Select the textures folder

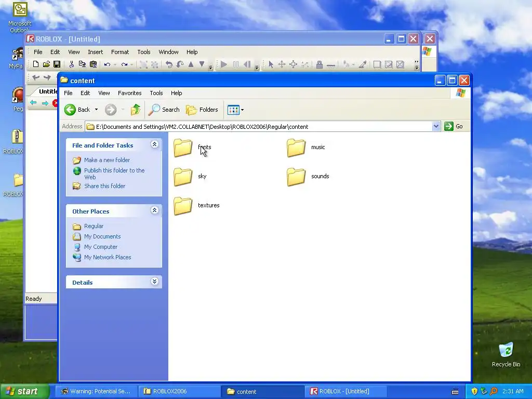coord(196,206)
